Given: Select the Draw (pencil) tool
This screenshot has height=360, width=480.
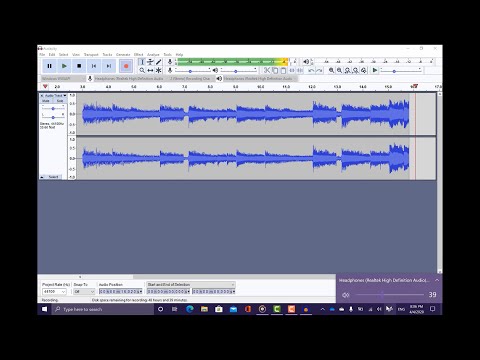Looking at the screenshot, I should 159,62.
